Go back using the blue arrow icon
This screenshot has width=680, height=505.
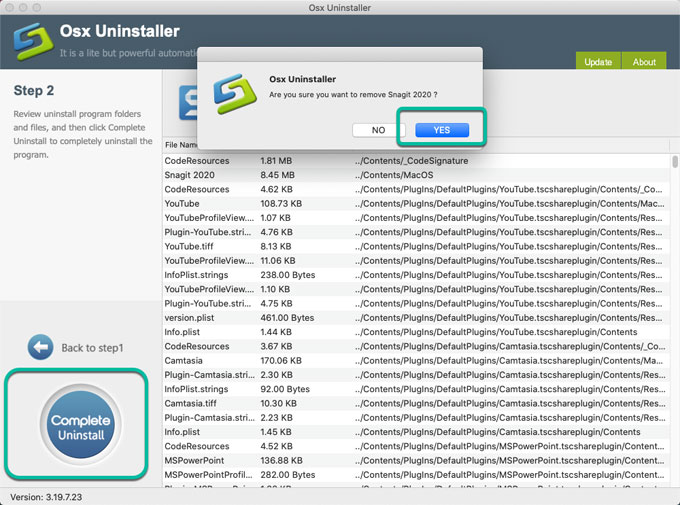pos(40,347)
